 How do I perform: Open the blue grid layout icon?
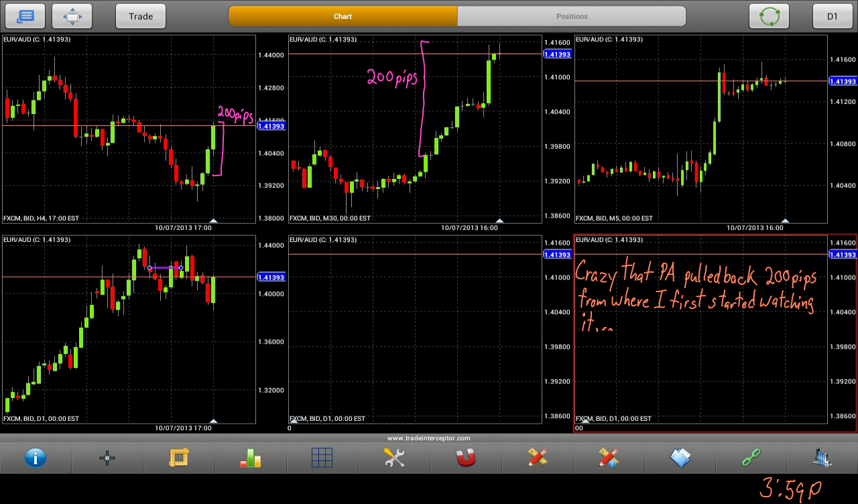322,458
